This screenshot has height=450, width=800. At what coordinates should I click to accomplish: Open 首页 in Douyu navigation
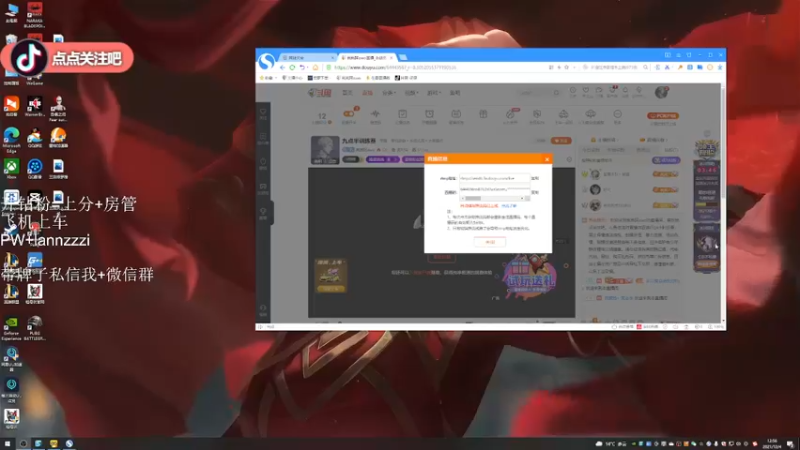[347, 93]
